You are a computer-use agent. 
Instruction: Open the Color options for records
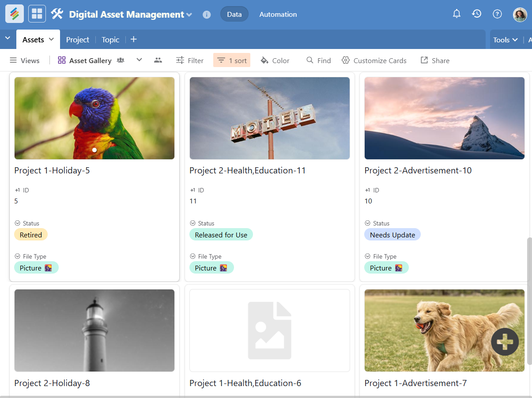(275, 60)
